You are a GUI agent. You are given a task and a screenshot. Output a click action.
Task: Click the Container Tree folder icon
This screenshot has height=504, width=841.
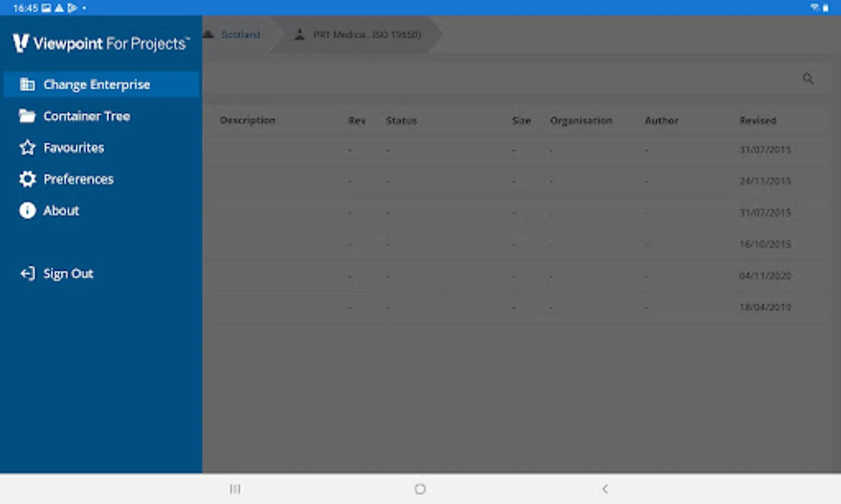point(27,116)
